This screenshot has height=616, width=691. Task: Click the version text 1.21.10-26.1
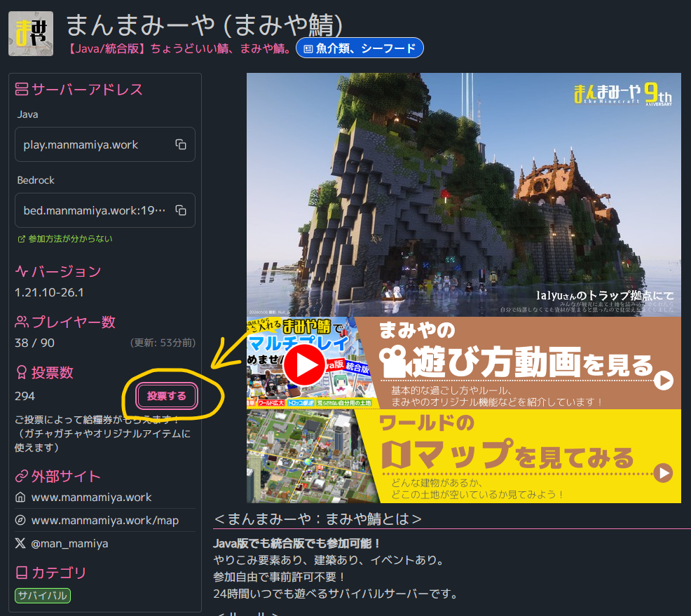tap(49, 292)
